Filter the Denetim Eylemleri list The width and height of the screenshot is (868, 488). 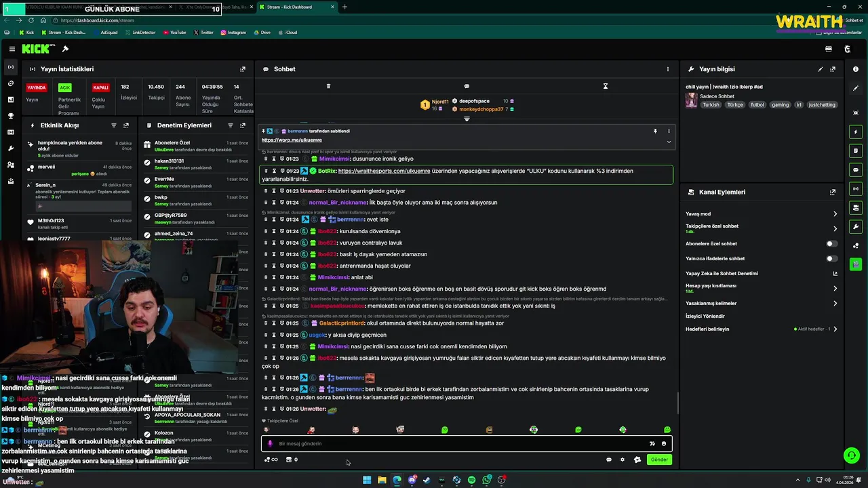point(231,125)
